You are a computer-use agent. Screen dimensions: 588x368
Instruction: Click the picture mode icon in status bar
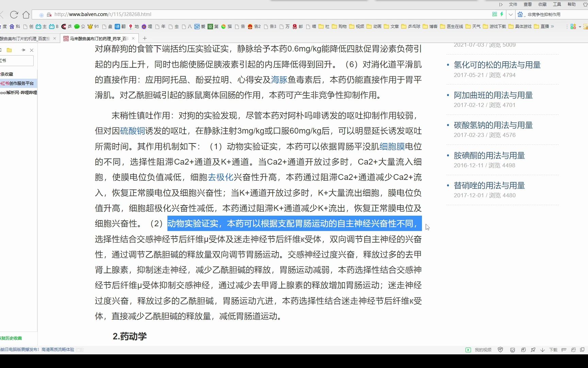click(x=512, y=350)
